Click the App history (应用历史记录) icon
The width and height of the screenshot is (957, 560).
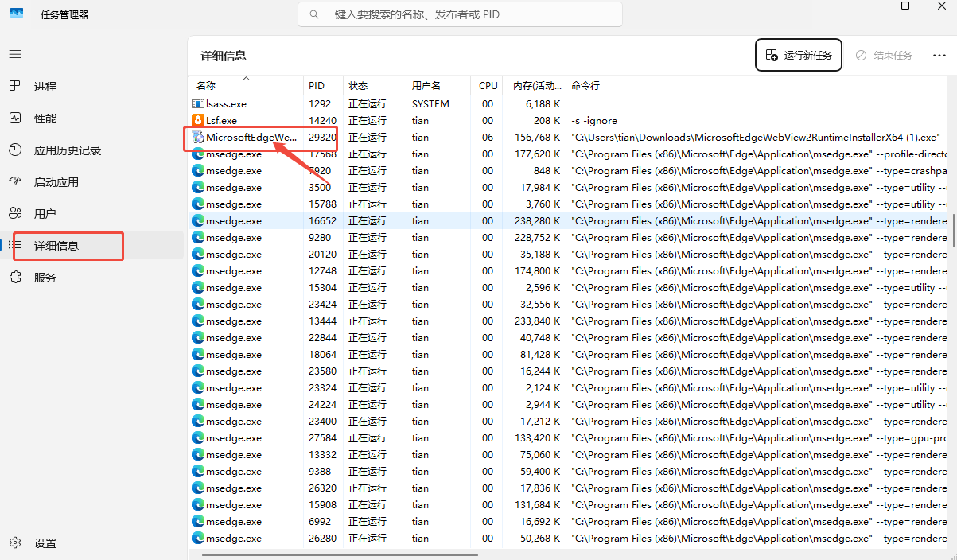15,150
